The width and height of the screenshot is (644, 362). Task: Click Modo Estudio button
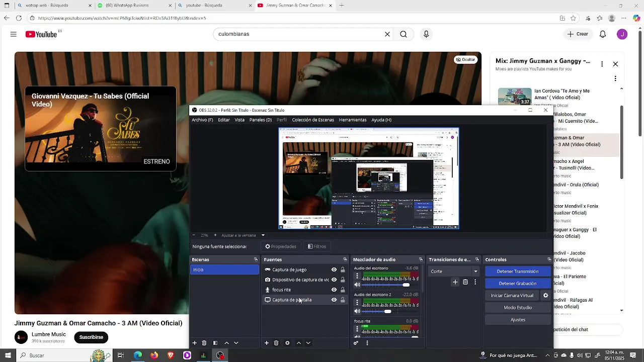(x=518, y=308)
